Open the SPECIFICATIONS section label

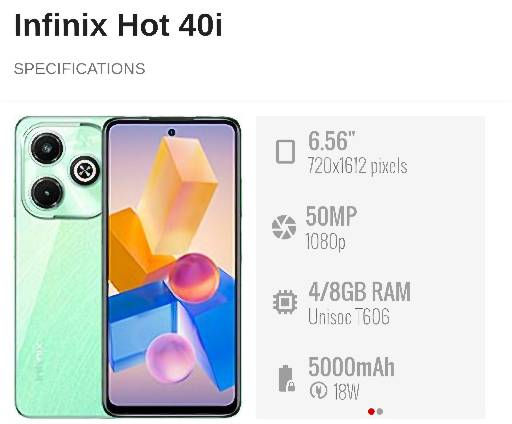click(x=80, y=69)
